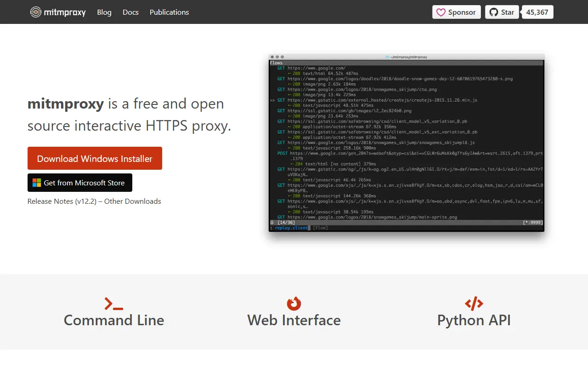Open Release Notes (v12.2)
This screenshot has width=588, height=368.
coord(62,201)
